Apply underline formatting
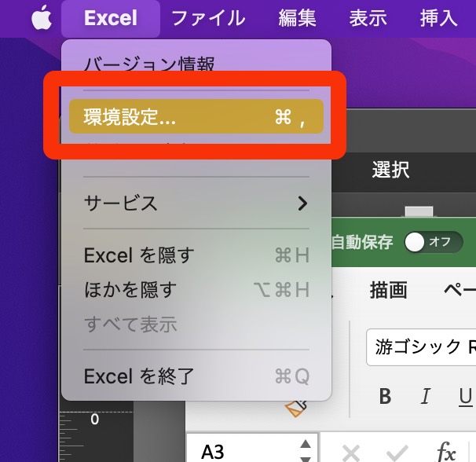This screenshot has height=462, width=476. (465, 397)
